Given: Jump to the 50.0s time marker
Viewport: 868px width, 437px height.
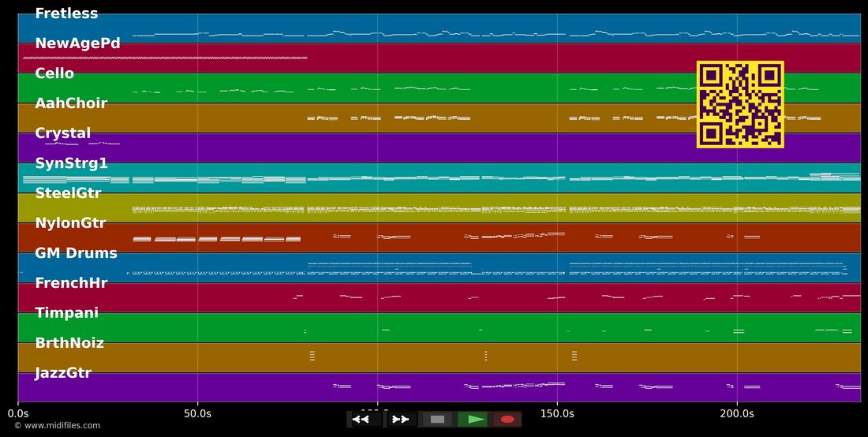Looking at the screenshot, I should [x=197, y=413].
